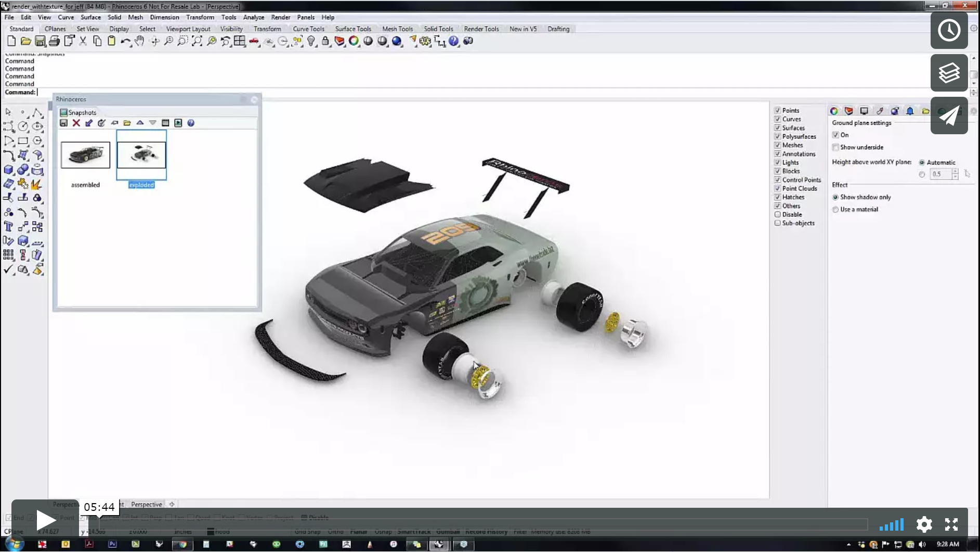Viewport: 980px width, 552px height.
Task: Click the Cut scissors icon
Action: 83,41
